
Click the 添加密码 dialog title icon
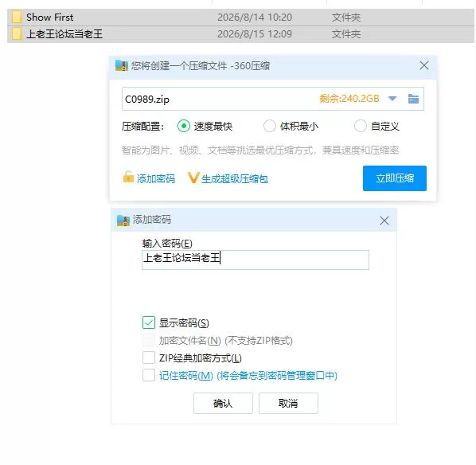[x=123, y=221]
